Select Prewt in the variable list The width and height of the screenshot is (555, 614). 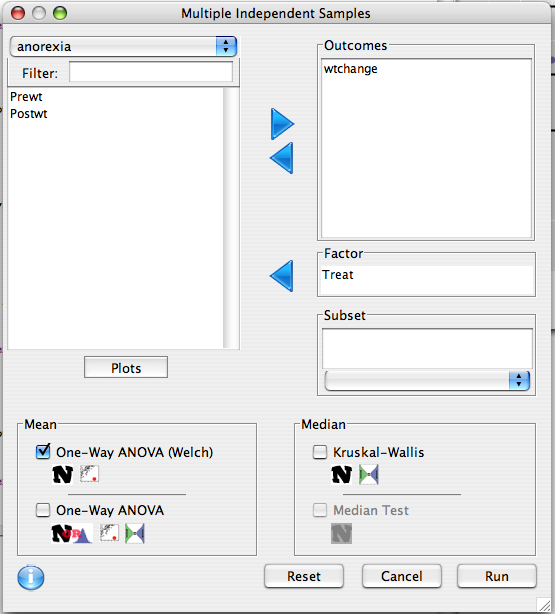(26, 97)
